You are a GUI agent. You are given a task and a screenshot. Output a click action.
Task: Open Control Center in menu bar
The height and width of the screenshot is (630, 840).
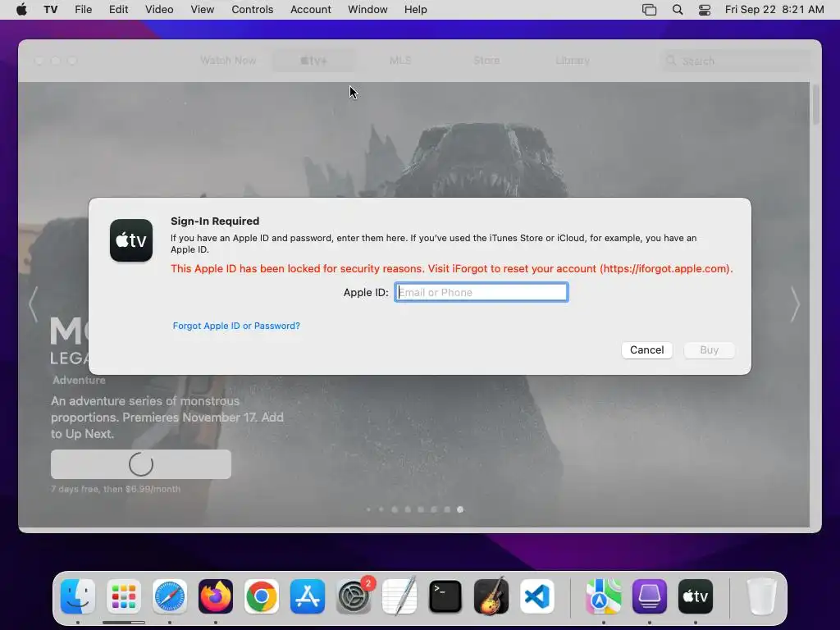pyautogui.click(x=705, y=10)
